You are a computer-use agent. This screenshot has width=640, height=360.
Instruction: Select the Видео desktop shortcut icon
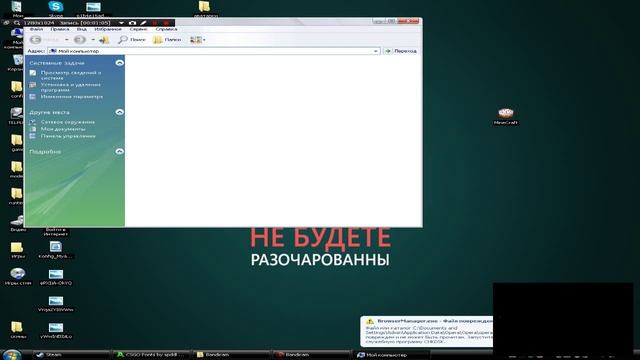tap(18, 224)
